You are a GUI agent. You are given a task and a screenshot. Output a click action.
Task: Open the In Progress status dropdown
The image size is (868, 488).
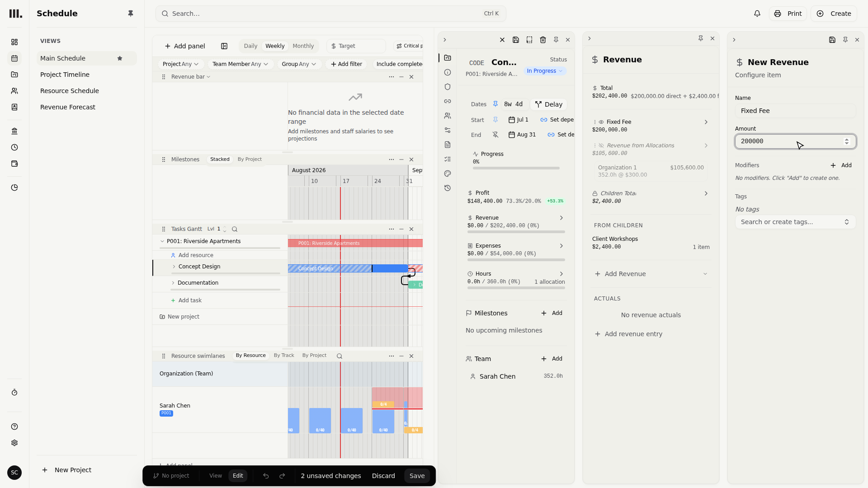(x=545, y=71)
